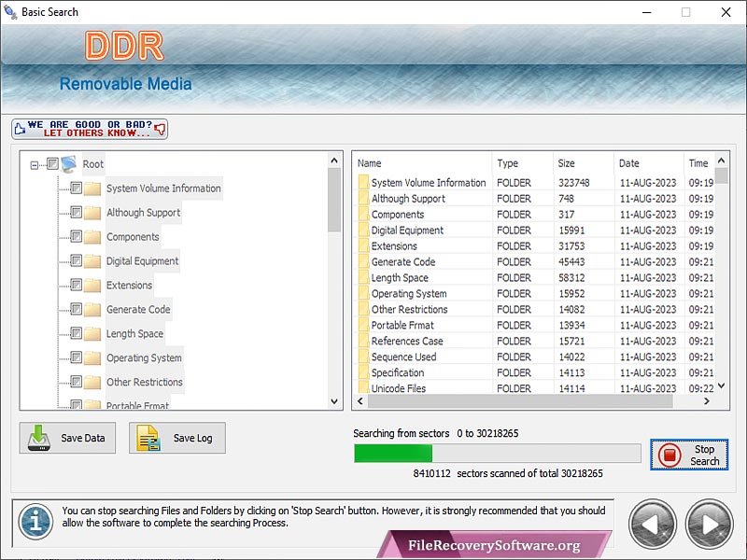Click the folder icon beside Components in tree
This screenshot has height=560, width=747.
point(92,237)
